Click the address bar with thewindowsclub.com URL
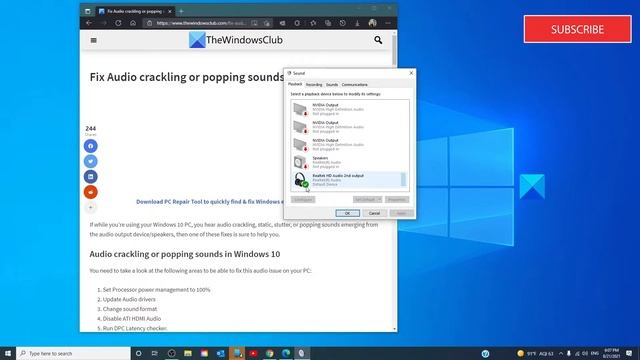640x360 pixels. [x=200, y=23]
